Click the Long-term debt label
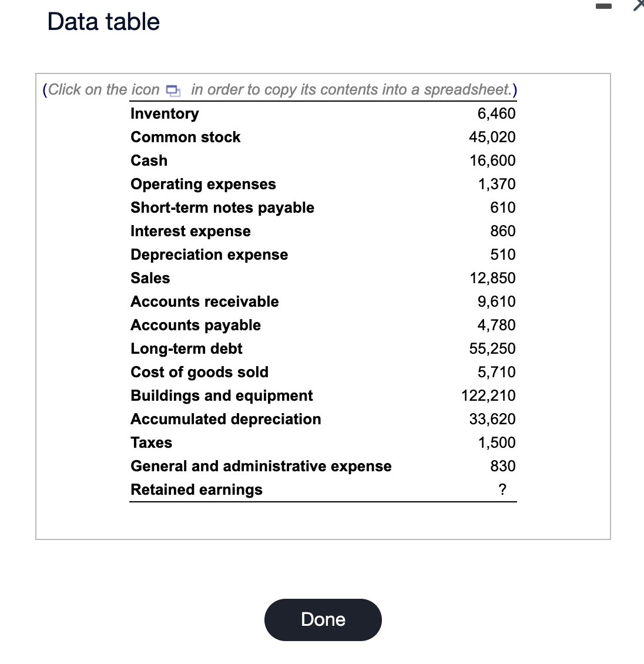This screenshot has height=664, width=644. [186, 348]
